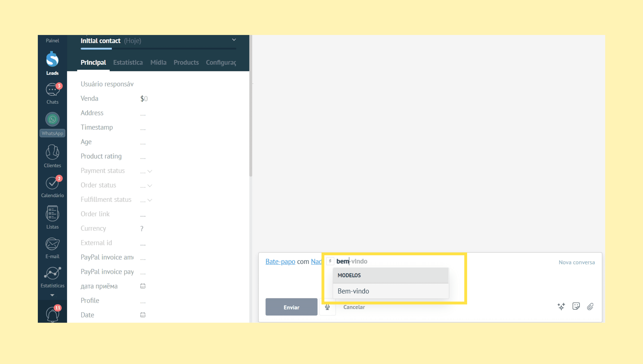Switch to the Products tab
This screenshot has width=643, height=364.
186,62
